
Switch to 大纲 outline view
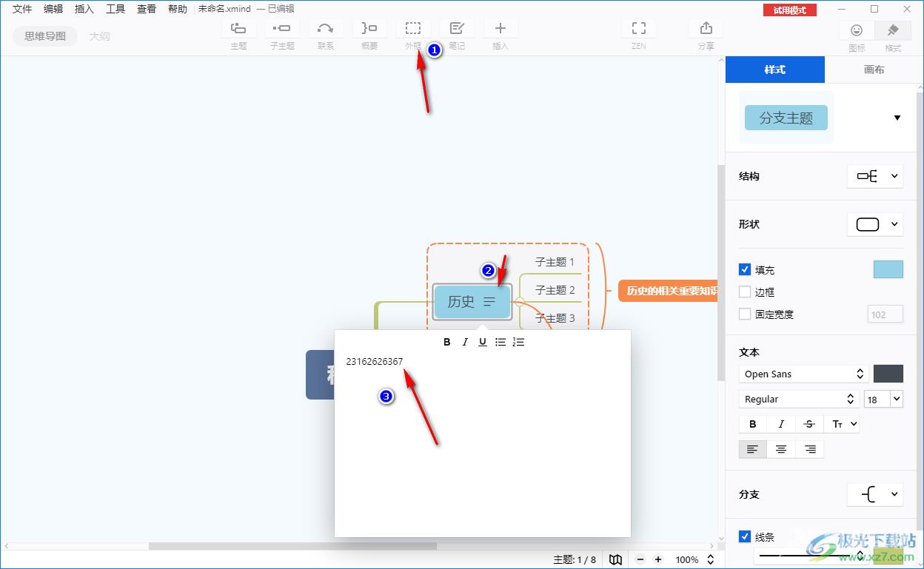coord(100,36)
